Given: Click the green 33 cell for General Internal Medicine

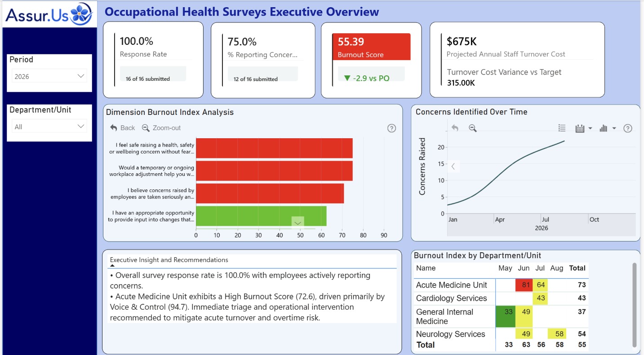Looking at the screenshot, I should coord(506,316).
